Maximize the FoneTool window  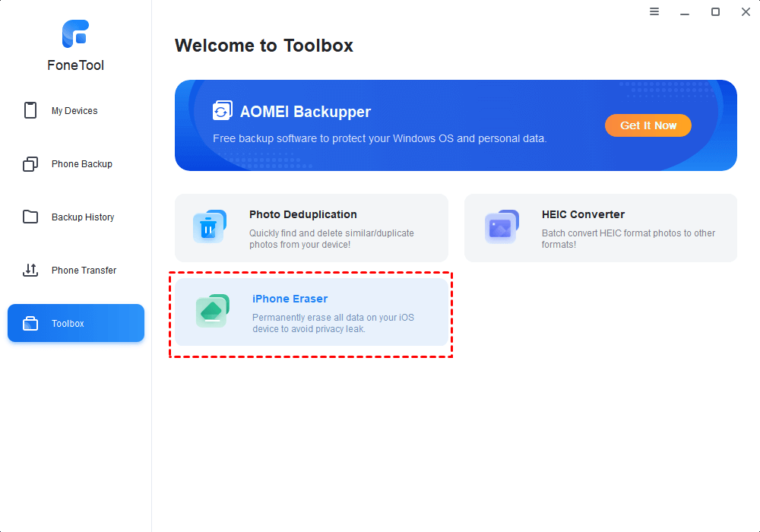tap(715, 11)
